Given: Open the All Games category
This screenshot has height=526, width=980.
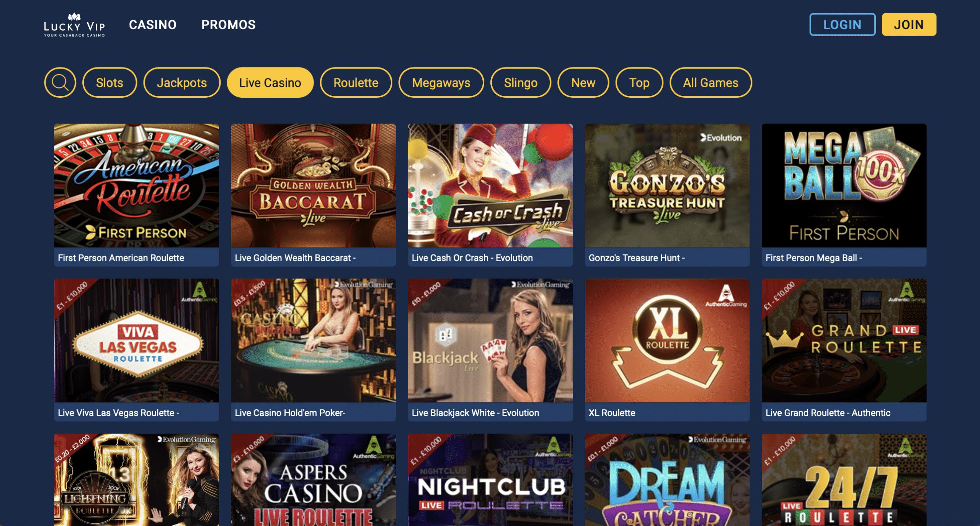Looking at the screenshot, I should coord(710,82).
